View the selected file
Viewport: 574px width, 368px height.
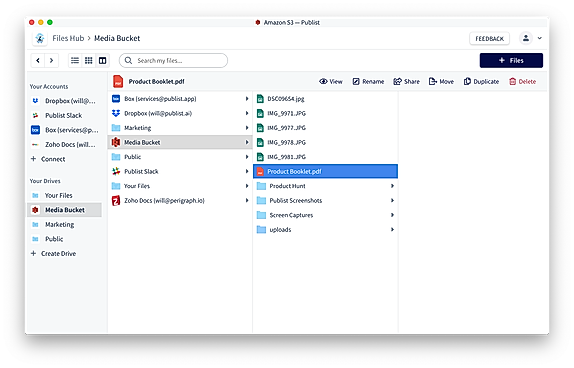(331, 81)
